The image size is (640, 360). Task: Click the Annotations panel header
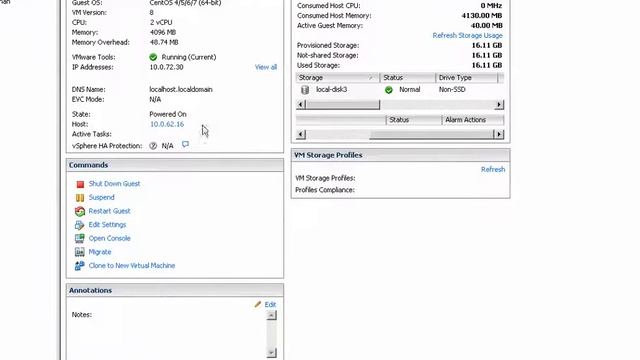pyautogui.click(x=175, y=290)
